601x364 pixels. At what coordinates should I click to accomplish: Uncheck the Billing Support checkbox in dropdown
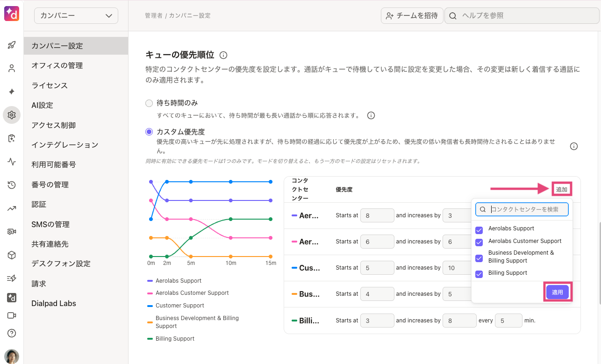point(479,274)
